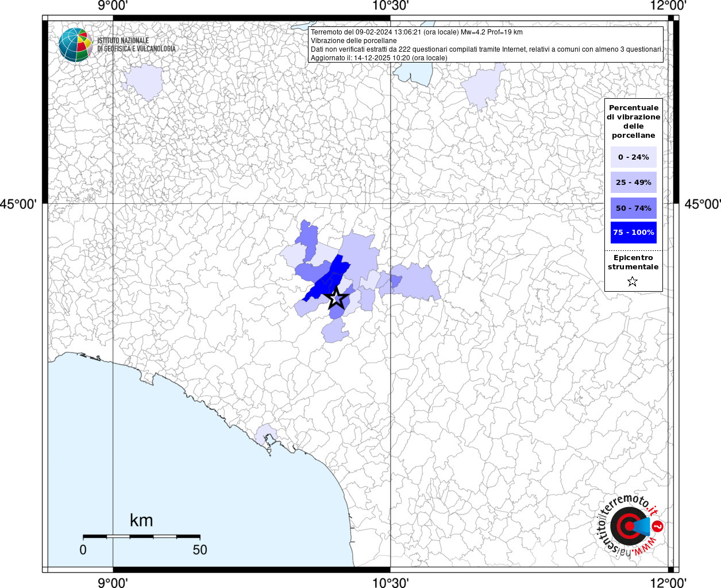Click the top 12°00' longitude label
Viewport: 721px width, 588px height.
[669, 6]
